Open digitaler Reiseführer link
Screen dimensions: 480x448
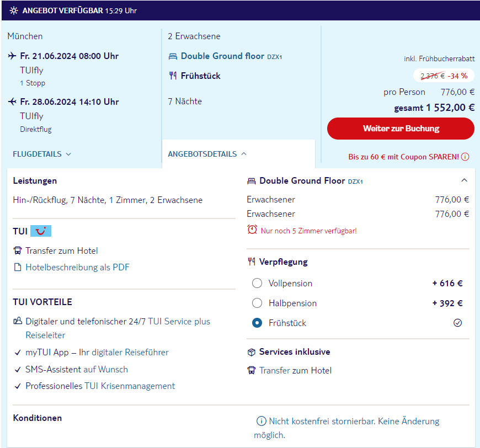pos(130,353)
